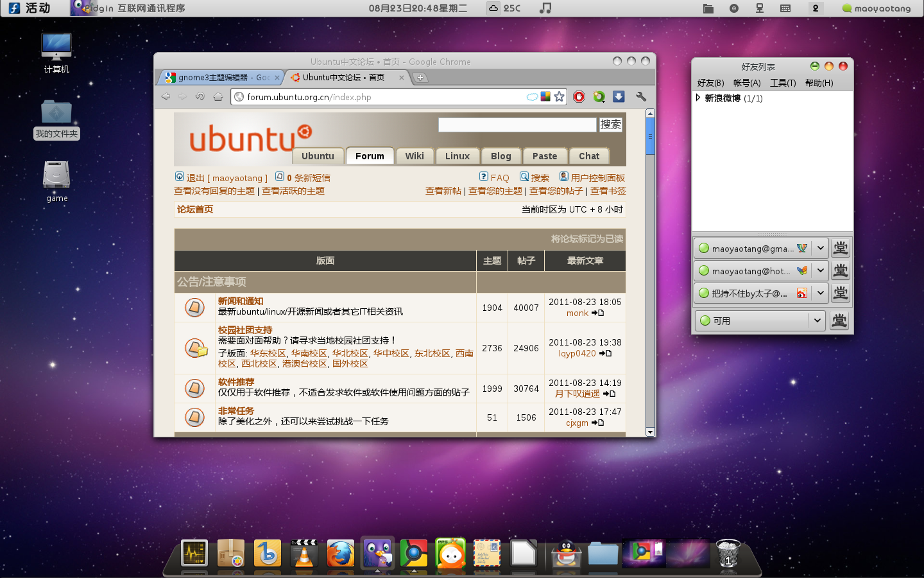Open 我的文件夹 desktop folder
924x578 pixels.
(x=56, y=119)
